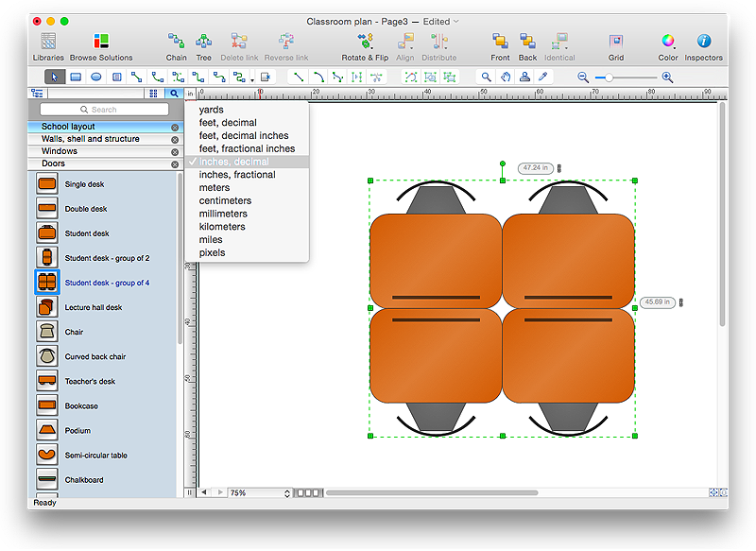Open the Rotate & Flip tool
756x551 pixels.
click(364, 43)
